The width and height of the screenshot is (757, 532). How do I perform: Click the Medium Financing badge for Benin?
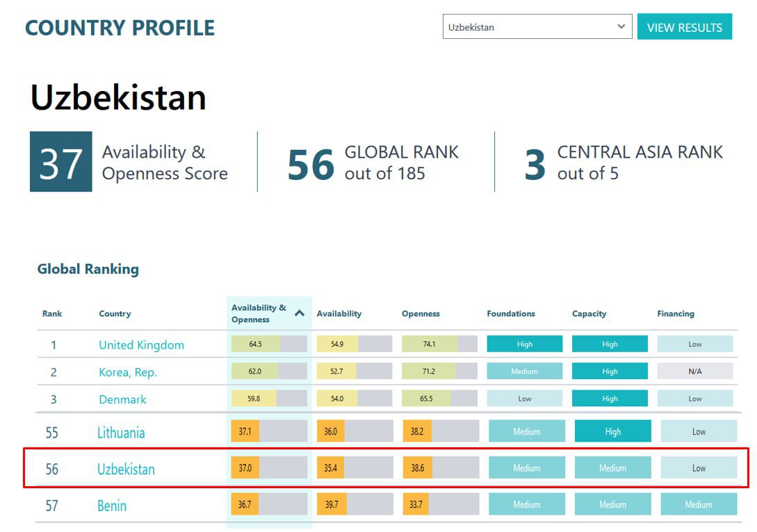(699, 505)
